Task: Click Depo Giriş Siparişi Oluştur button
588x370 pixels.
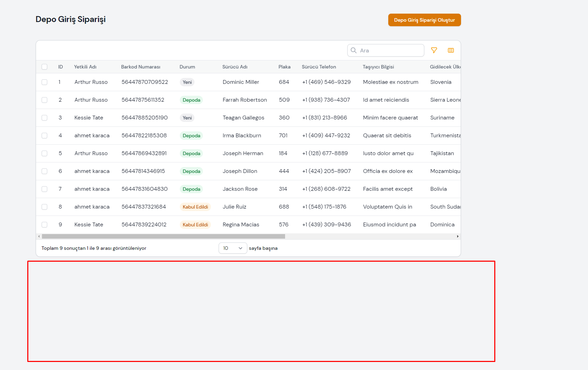Action: [424, 20]
